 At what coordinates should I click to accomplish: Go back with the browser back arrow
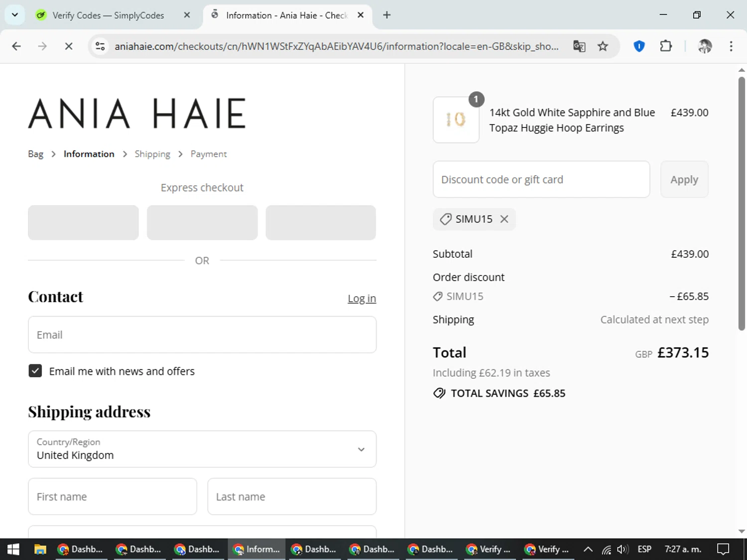[x=16, y=46]
